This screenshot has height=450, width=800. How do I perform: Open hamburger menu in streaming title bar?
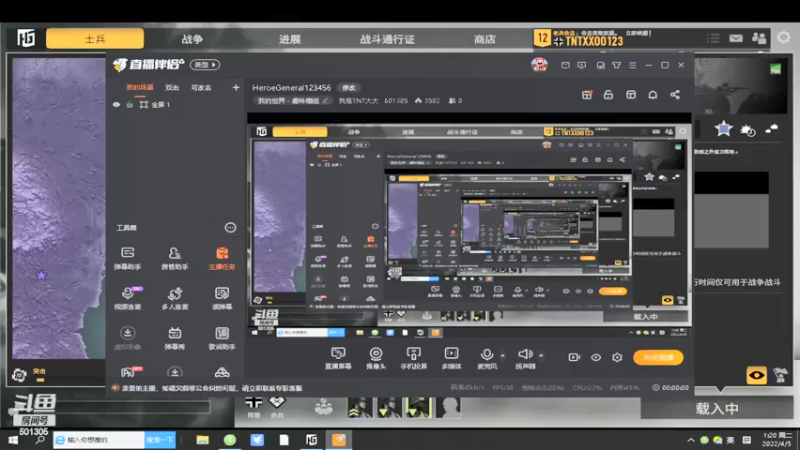pos(633,65)
